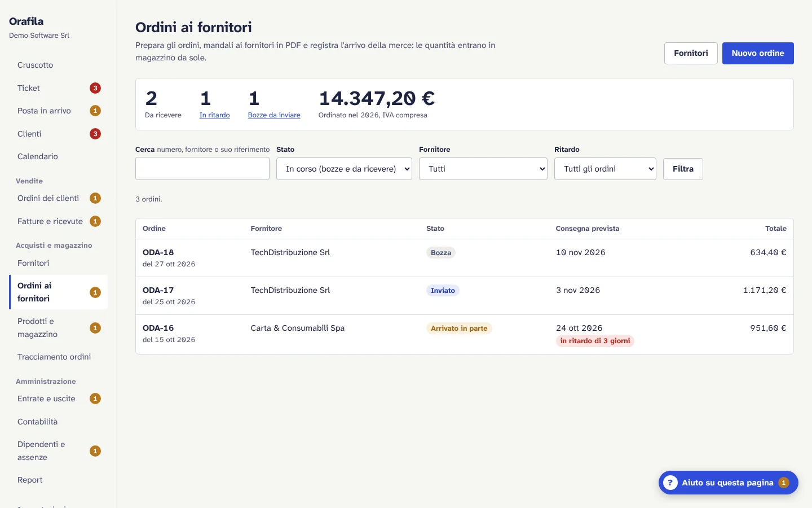The height and width of the screenshot is (508, 812).
Task: Open the Report section
Action: click(58, 480)
